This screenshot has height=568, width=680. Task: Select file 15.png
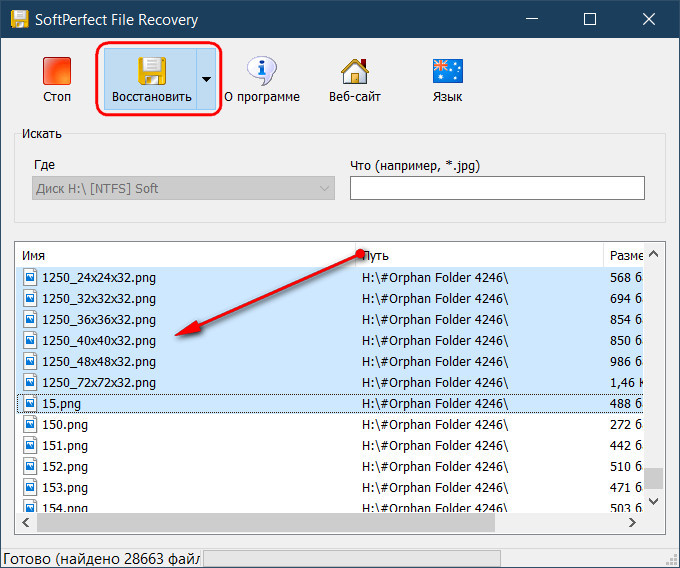point(61,404)
